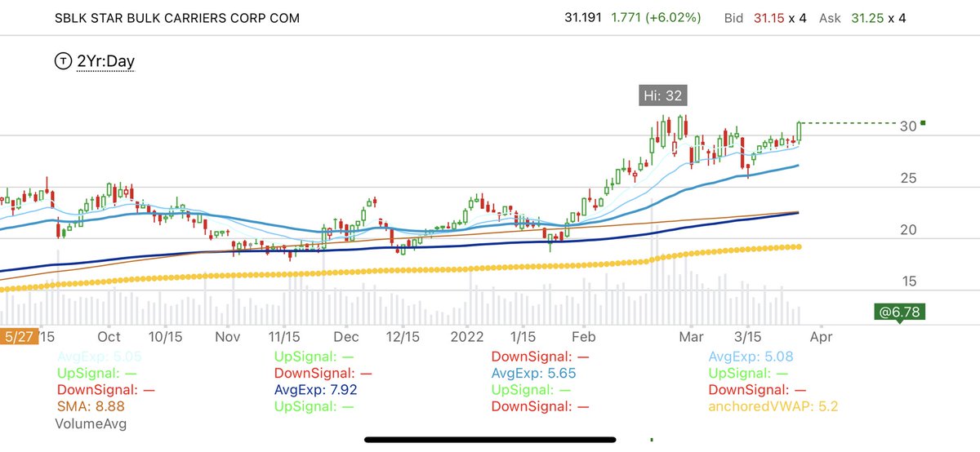This screenshot has width=980, height=452.
Task: Tap the 3/15 date axis label
Action: [747, 336]
